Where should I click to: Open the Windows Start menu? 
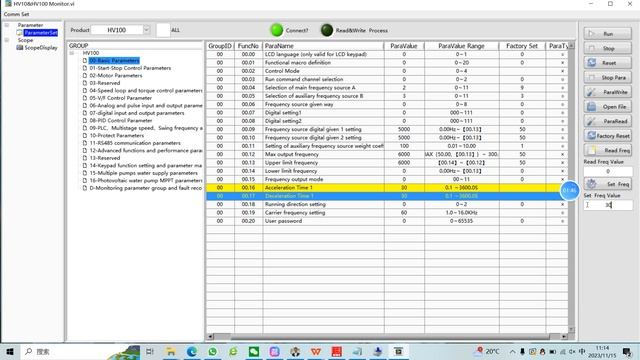[10, 351]
